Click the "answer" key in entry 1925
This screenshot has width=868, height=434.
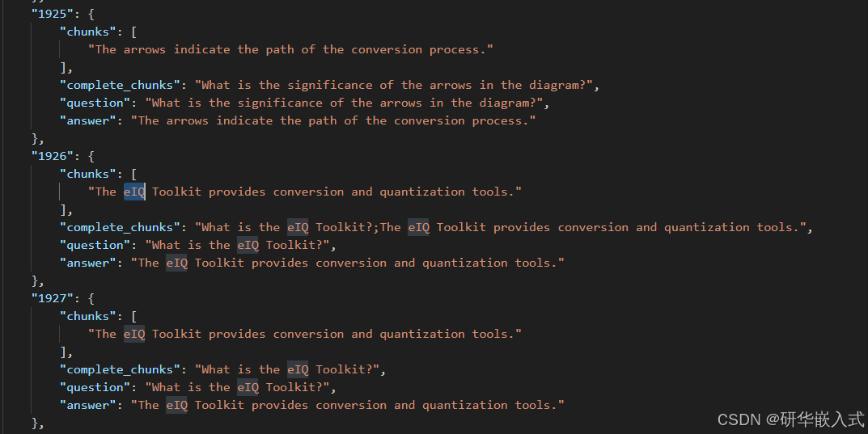click(x=88, y=120)
